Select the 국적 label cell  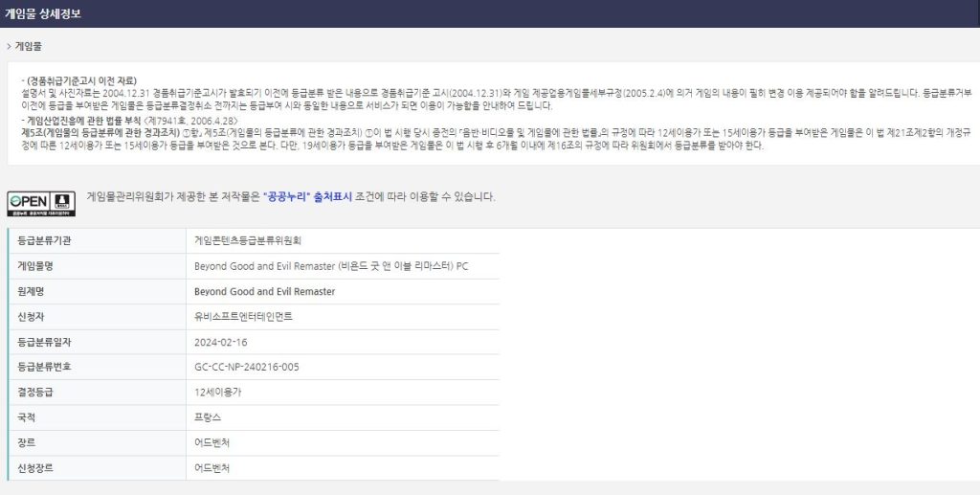point(97,417)
